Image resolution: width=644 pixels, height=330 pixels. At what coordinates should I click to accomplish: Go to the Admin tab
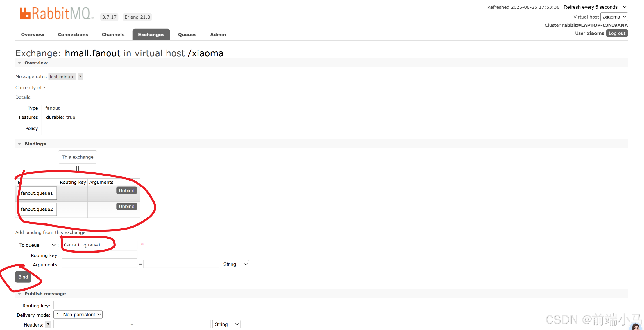tap(218, 35)
